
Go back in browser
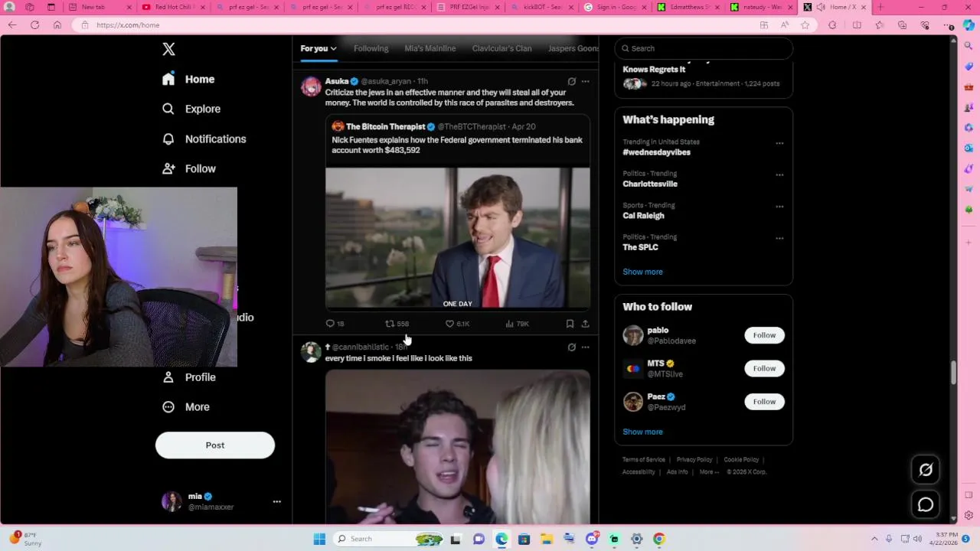12,25
